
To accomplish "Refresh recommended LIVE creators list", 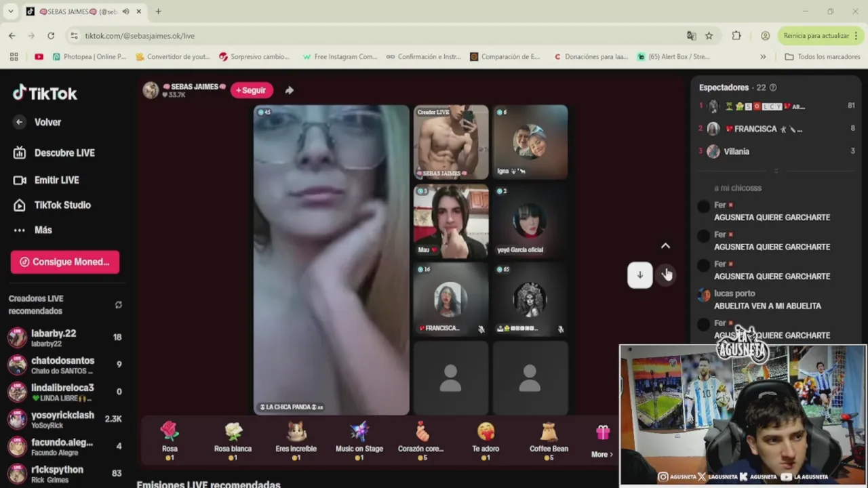I will 119,305.
